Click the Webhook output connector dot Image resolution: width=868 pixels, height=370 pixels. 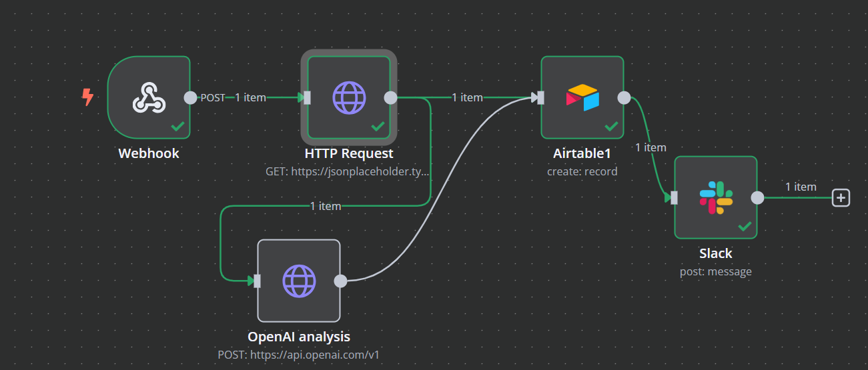click(190, 98)
